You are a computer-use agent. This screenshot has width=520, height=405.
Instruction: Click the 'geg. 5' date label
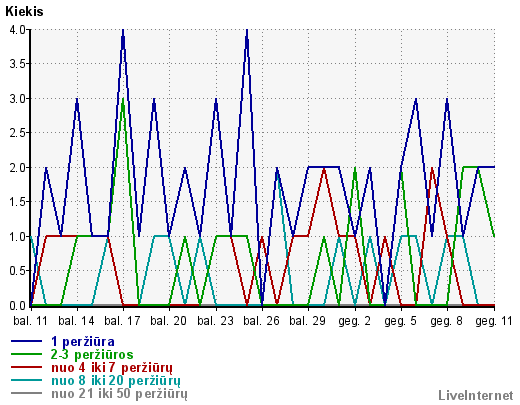(x=401, y=321)
